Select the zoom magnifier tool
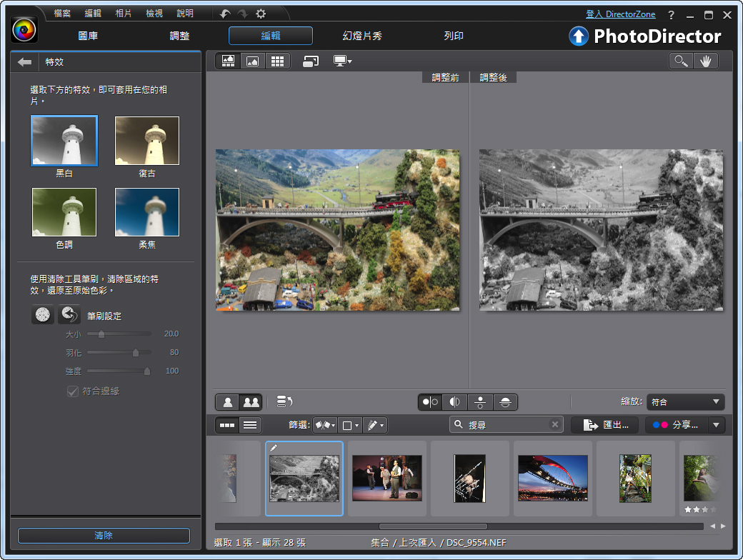Viewport: 743px width, 560px height. [x=681, y=61]
